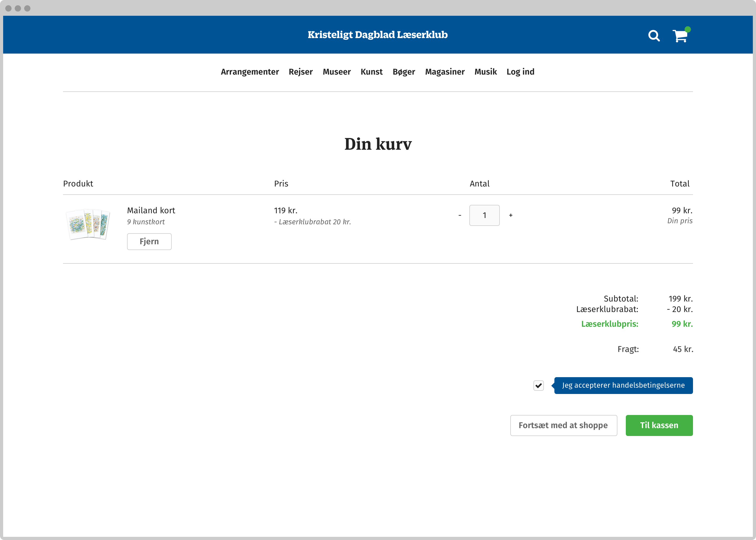Click the Total column header
This screenshot has height=540, width=756.
[x=680, y=184]
